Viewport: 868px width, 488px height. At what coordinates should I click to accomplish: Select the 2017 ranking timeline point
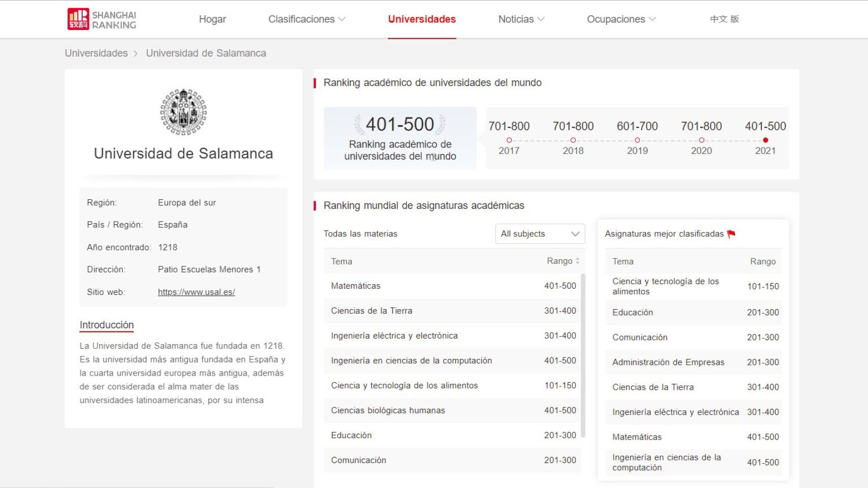[x=509, y=140]
